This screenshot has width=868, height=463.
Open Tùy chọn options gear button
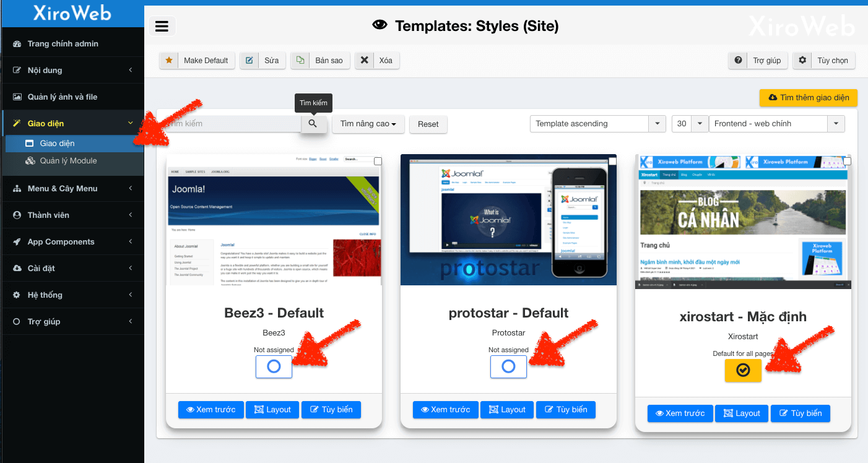[825, 61]
